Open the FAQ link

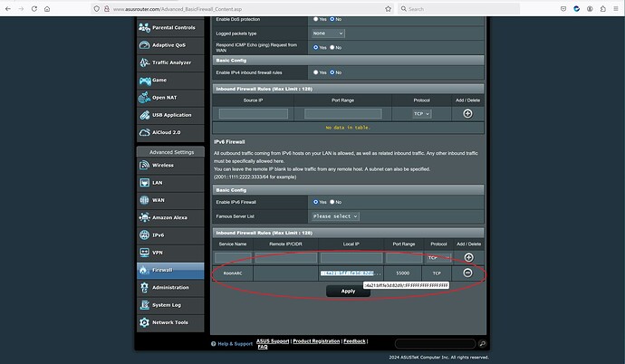[x=263, y=347]
